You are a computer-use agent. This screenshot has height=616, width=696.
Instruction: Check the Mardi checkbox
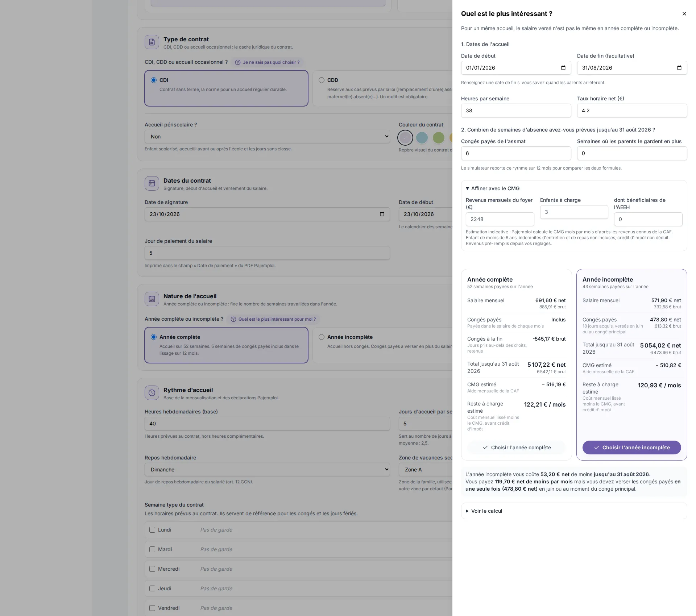coord(152,549)
